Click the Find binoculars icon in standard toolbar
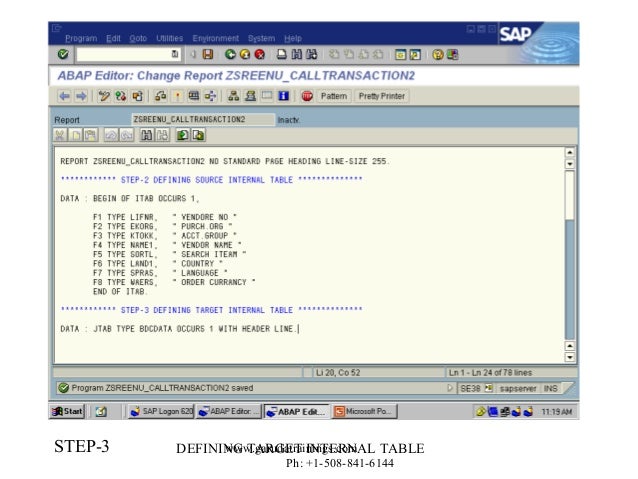The image size is (638, 479). pyautogui.click(x=297, y=54)
